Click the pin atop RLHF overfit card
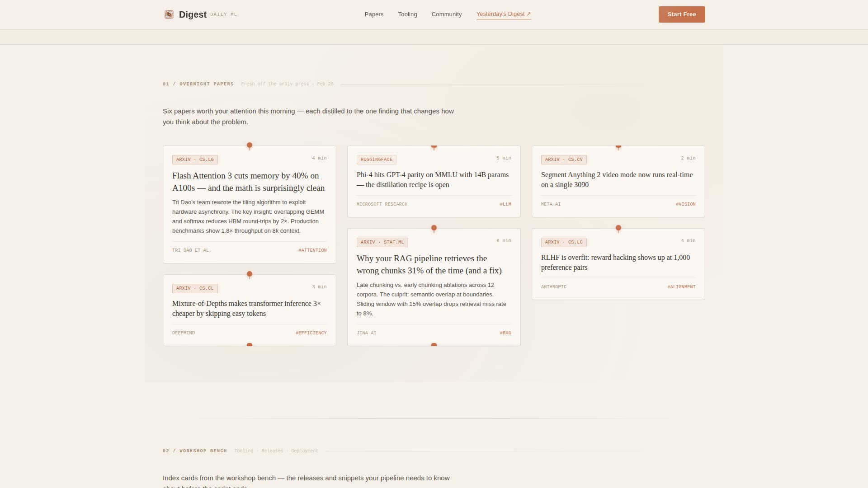The height and width of the screenshot is (488, 868). point(618,228)
